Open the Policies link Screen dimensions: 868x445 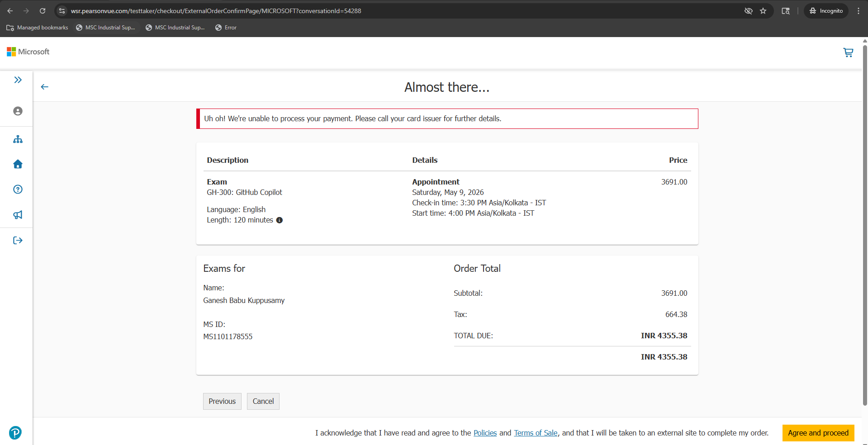(485, 433)
